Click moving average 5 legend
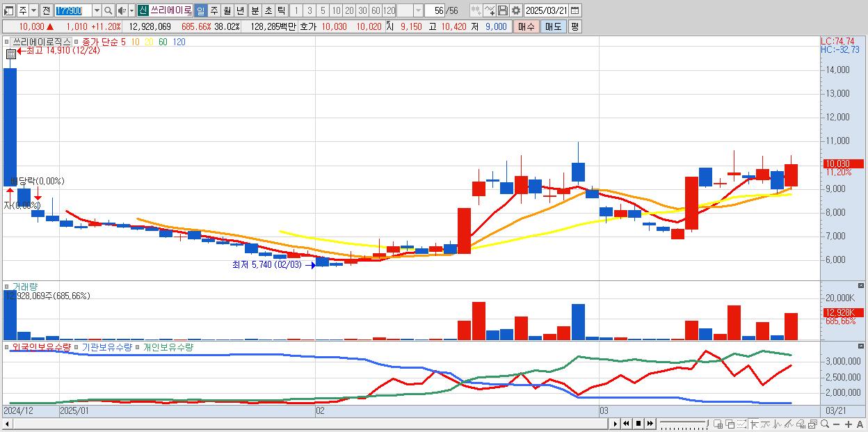 (123, 42)
